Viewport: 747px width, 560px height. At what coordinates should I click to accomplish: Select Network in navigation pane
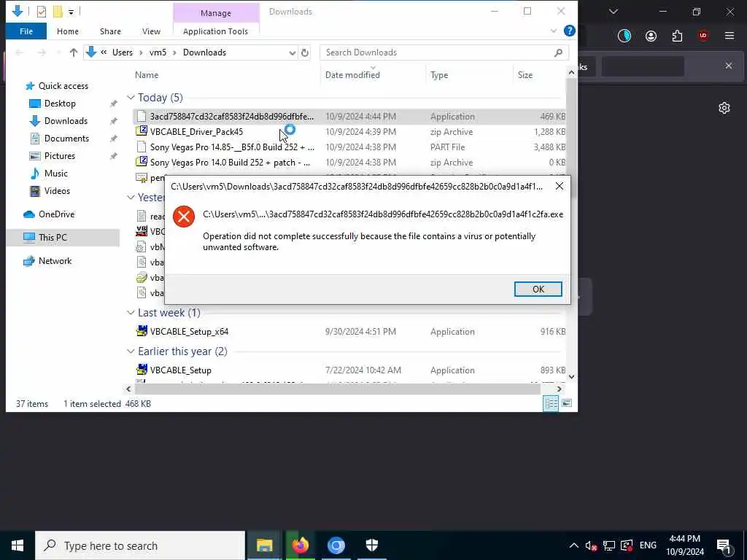pyautogui.click(x=55, y=261)
